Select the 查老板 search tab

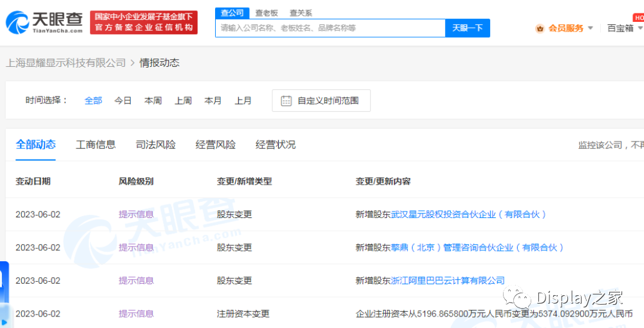pyautogui.click(x=267, y=13)
